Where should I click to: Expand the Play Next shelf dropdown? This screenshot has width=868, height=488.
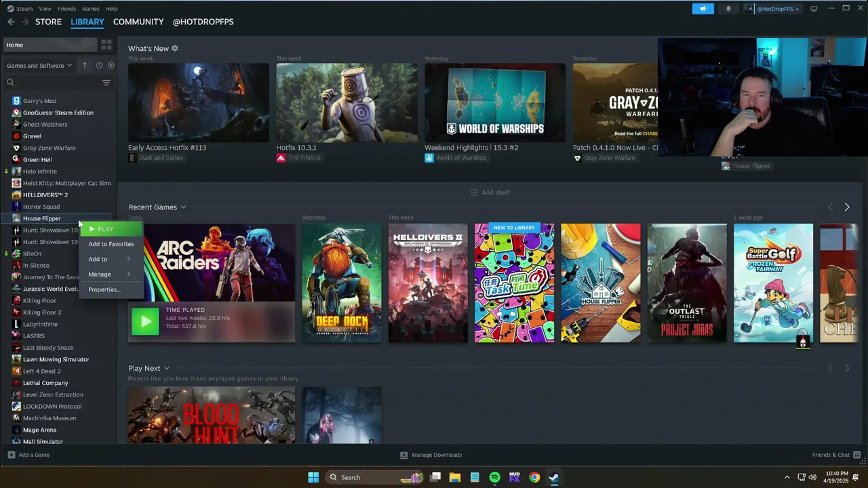click(166, 368)
